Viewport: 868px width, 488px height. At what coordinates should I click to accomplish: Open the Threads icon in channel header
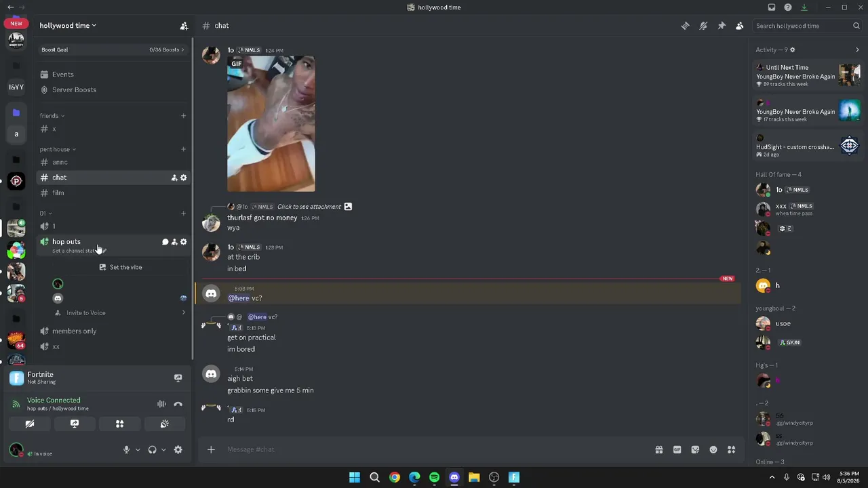[x=685, y=26]
